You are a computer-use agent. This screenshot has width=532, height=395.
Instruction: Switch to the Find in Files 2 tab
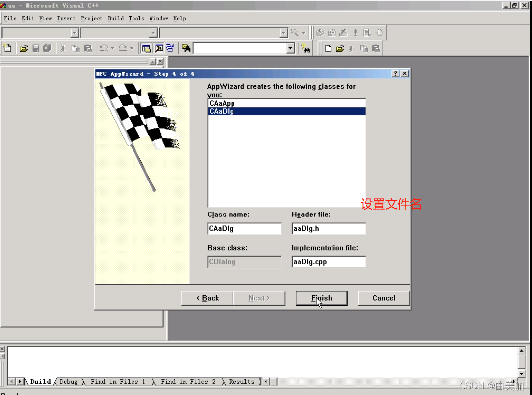pos(188,381)
